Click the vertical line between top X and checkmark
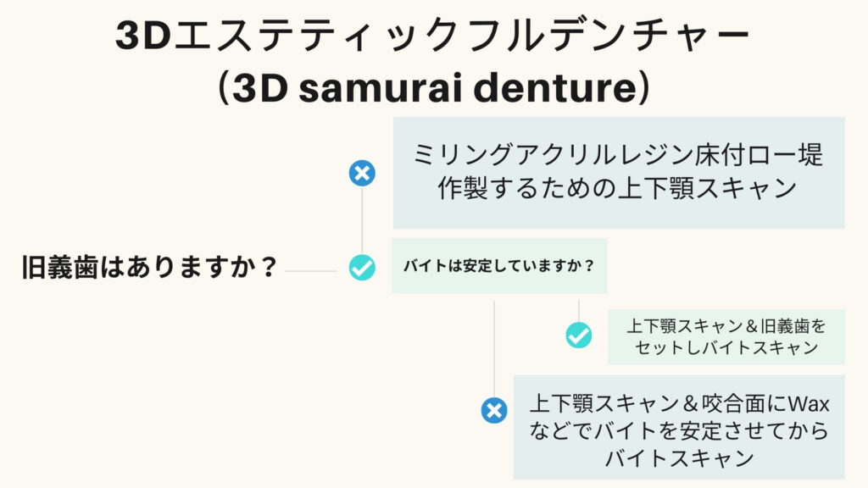This screenshot has width=868, height=488. point(362,220)
